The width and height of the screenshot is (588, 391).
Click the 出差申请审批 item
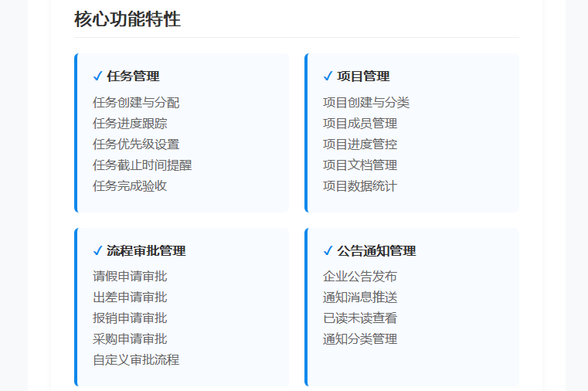click(130, 297)
